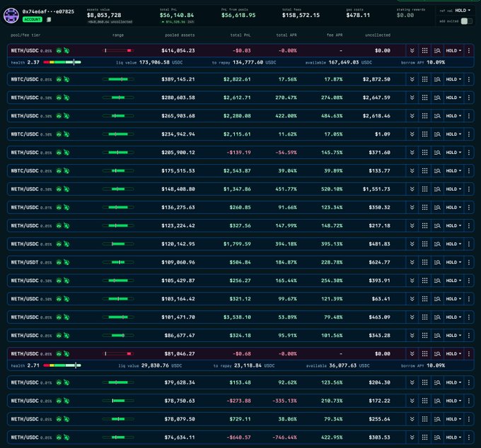Open the three-dot menu on the $79,628.34 row

469,382
